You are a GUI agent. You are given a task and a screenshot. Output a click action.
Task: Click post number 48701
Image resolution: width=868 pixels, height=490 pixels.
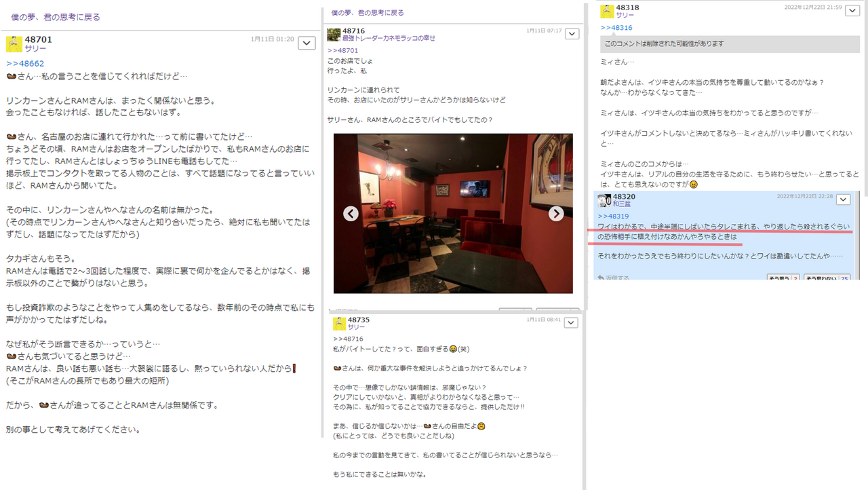(x=38, y=39)
